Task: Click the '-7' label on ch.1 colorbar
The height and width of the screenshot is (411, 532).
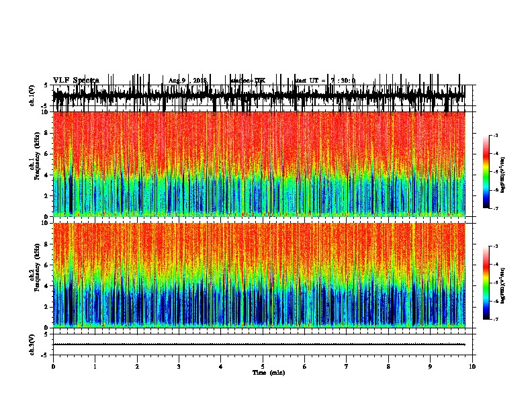Action: 495,208
